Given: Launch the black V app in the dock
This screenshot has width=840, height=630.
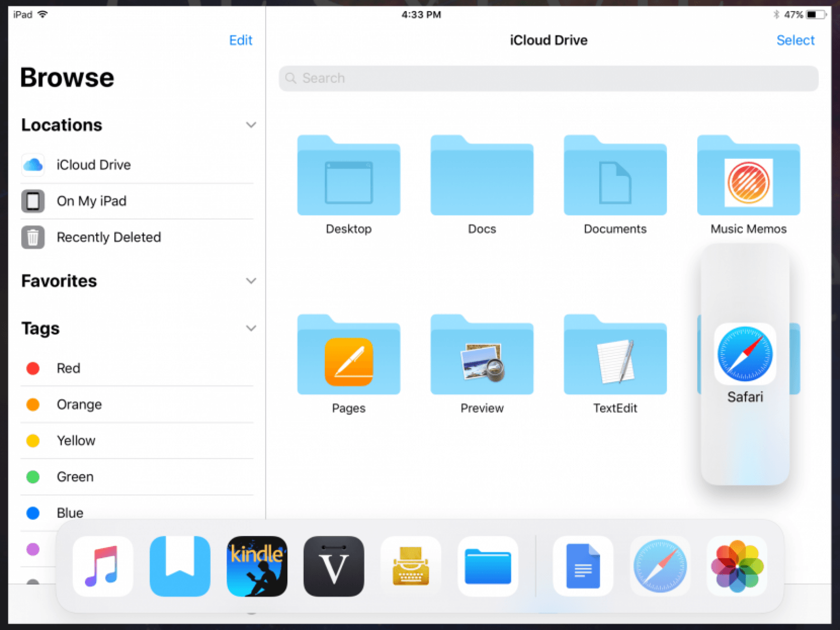Looking at the screenshot, I should (x=334, y=566).
